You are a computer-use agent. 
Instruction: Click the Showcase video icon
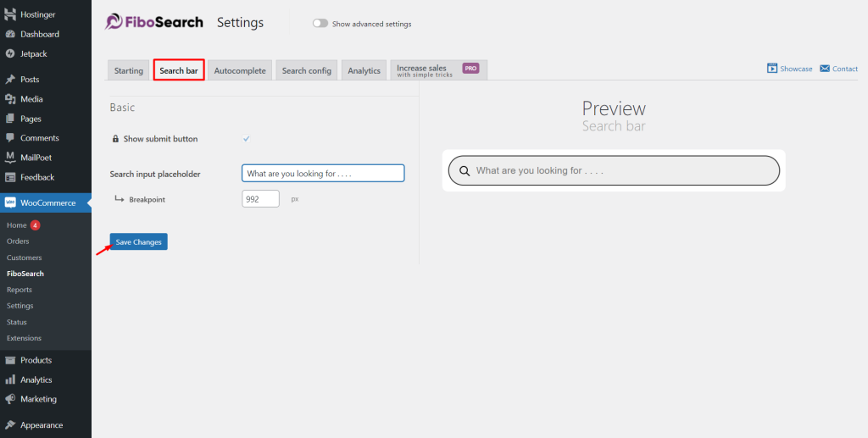click(x=772, y=69)
